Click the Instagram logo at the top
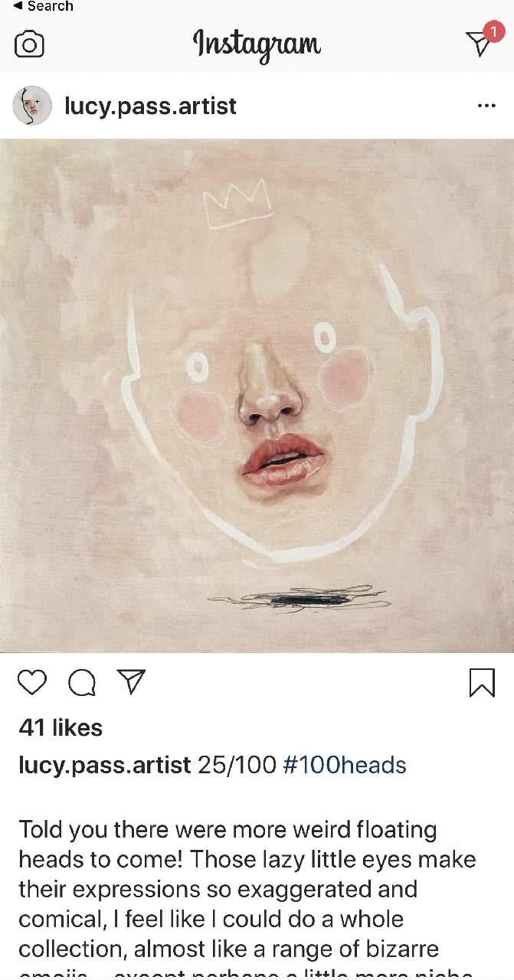The height and width of the screenshot is (980, 514). [257, 44]
